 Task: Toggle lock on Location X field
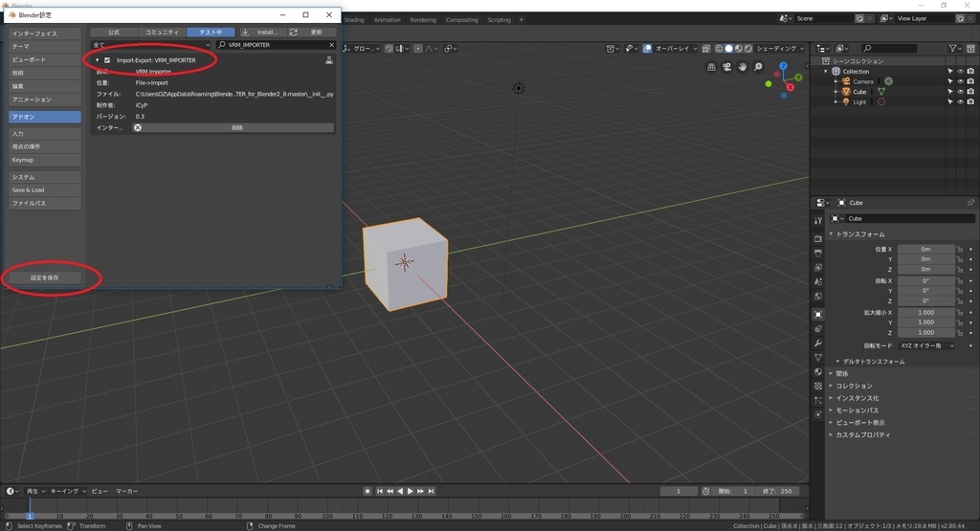pyautogui.click(x=960, y=250)
